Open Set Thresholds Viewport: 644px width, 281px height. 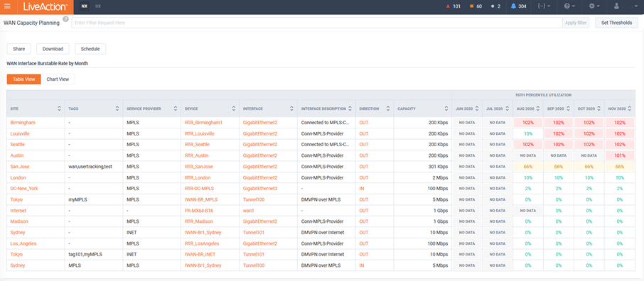[616, 23]
